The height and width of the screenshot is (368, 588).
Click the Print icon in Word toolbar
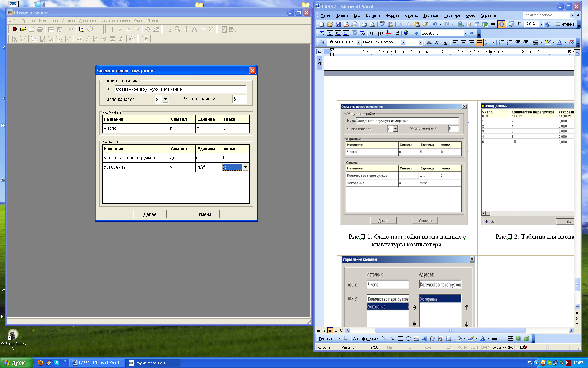tap(364, 24)
